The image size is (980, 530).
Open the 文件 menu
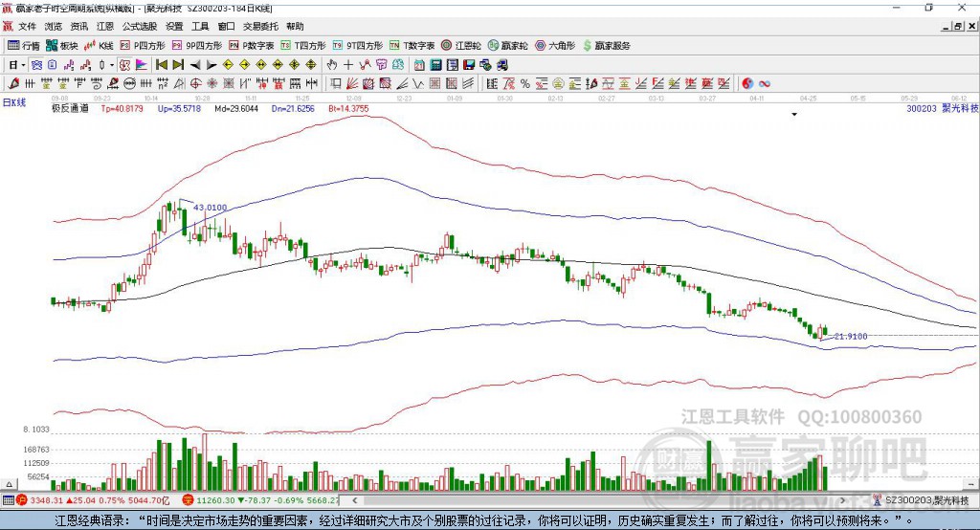[x=27, y=26]
